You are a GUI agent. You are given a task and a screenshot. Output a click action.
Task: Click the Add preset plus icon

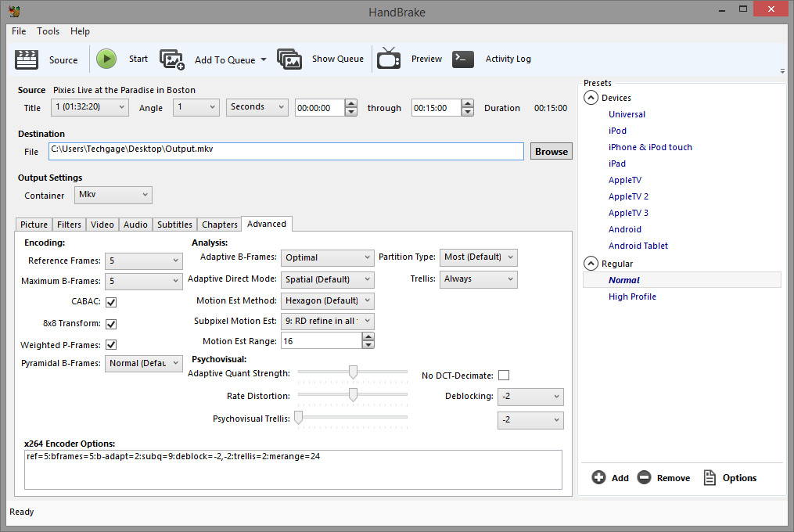[598, 477]
